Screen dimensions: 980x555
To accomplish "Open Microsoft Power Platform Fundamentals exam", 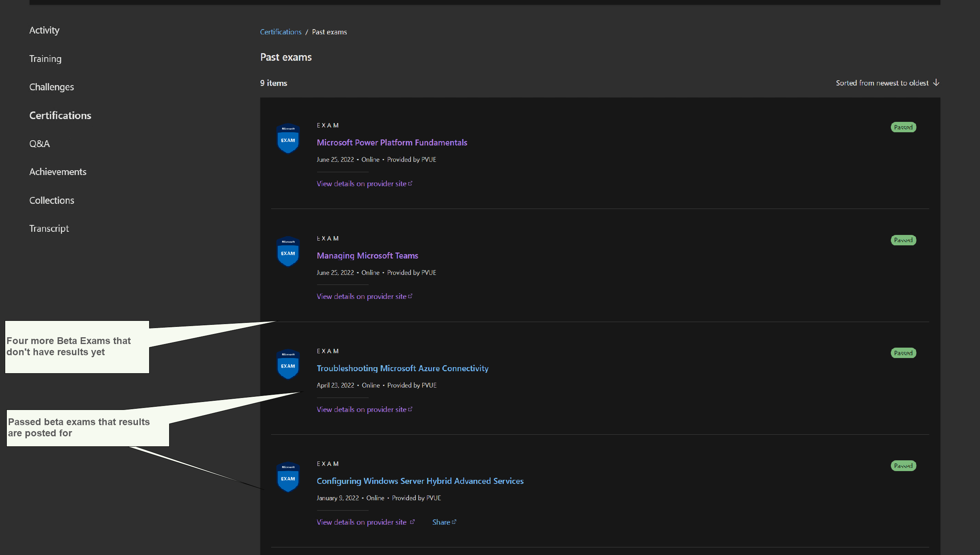I will tap(392, 143).
